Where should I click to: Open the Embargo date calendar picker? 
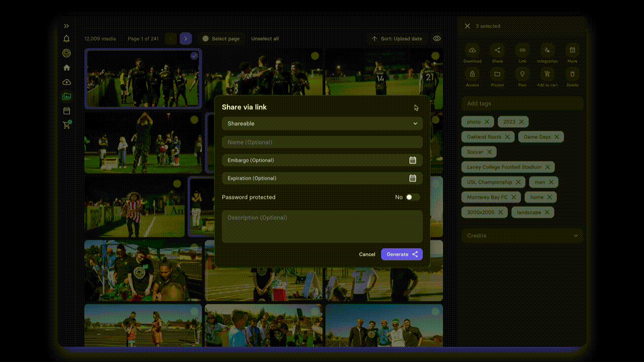[412, 160]
